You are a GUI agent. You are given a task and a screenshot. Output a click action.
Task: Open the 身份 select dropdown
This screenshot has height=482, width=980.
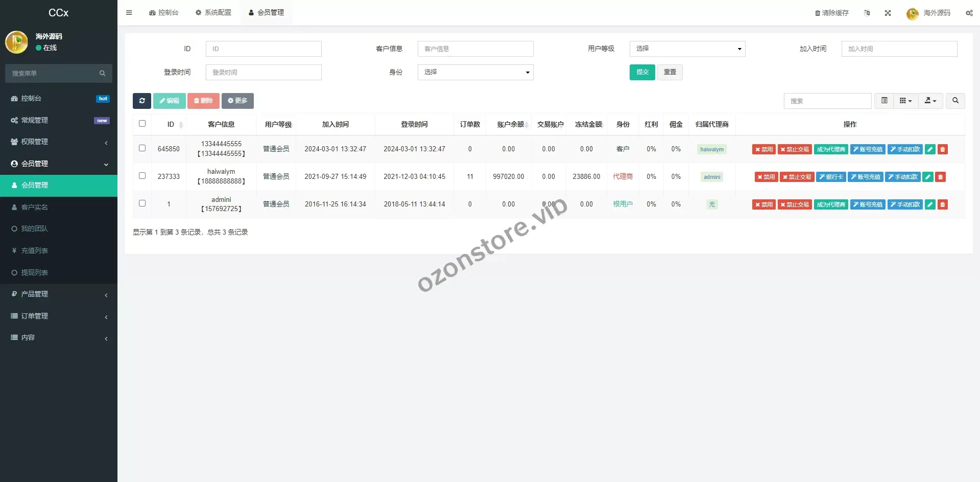click(x=475, y=72)
